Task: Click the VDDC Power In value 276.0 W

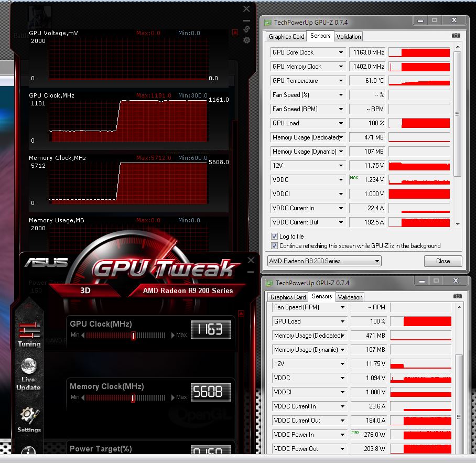Action: (x=369, y=435)
